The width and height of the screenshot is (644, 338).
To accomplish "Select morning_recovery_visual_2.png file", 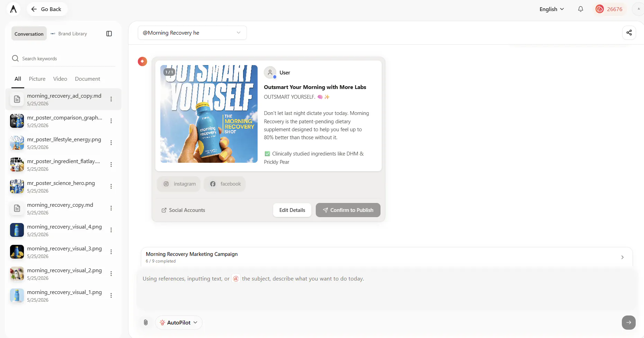I will coord(63,274).
